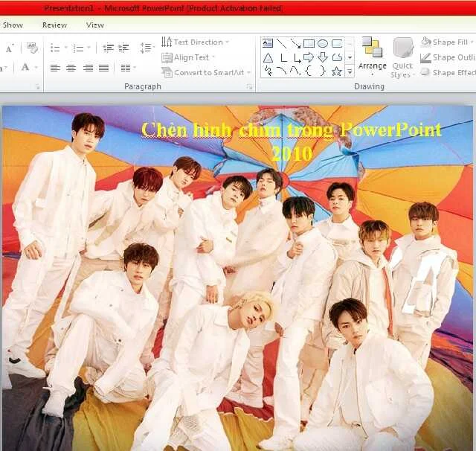Select the Text Box shape
This screenshot has height=451, width=476.
pyautogui.click(x=267, y=43)
